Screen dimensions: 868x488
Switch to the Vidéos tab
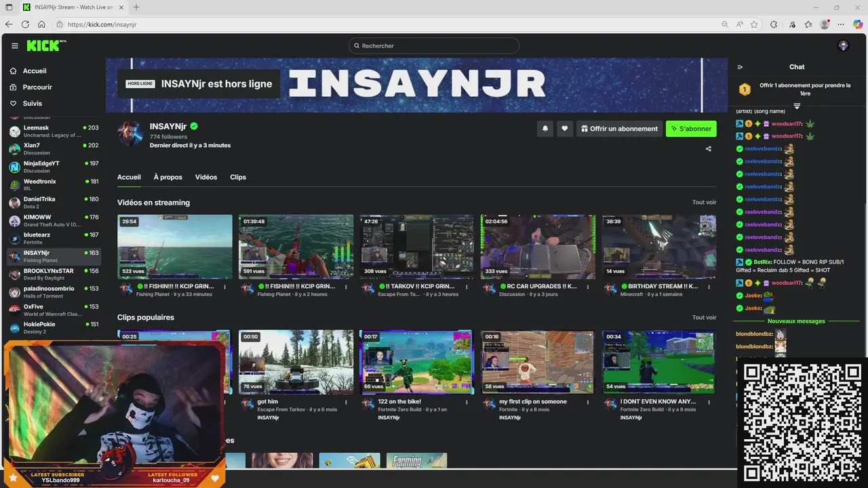point(206,177)
